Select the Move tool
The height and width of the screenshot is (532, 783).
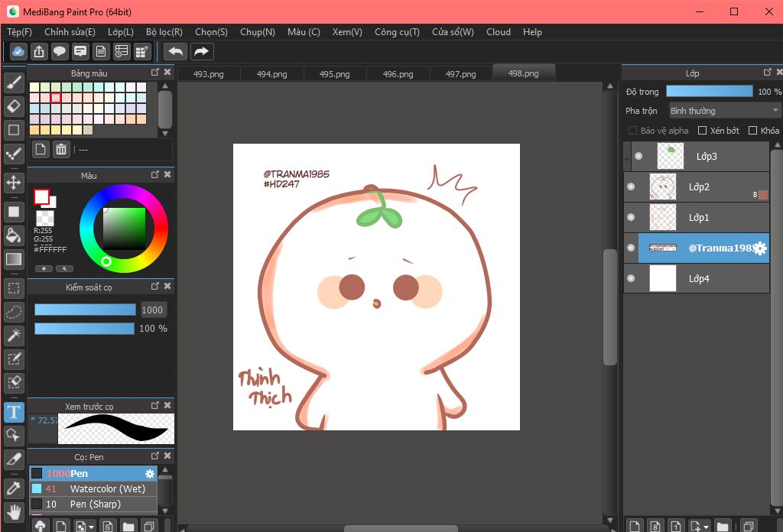14,183
